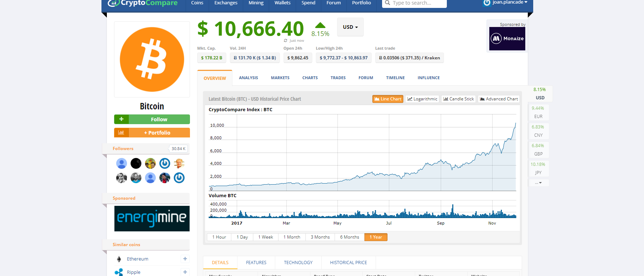Image resolution: width=644 pixels, height=276 pixels.
Task: Select the 1 Hour time range
Action: click(x=219, y=237)
